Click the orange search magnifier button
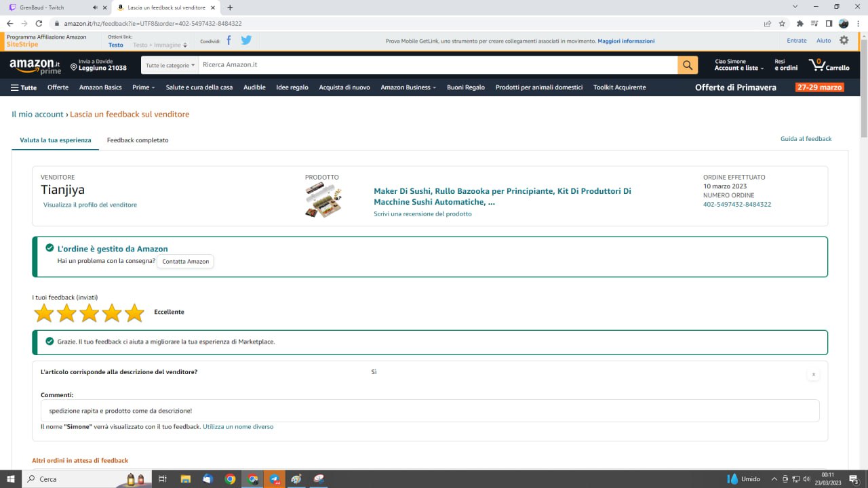This screenshot has width=868, height=488. point(688,65)
